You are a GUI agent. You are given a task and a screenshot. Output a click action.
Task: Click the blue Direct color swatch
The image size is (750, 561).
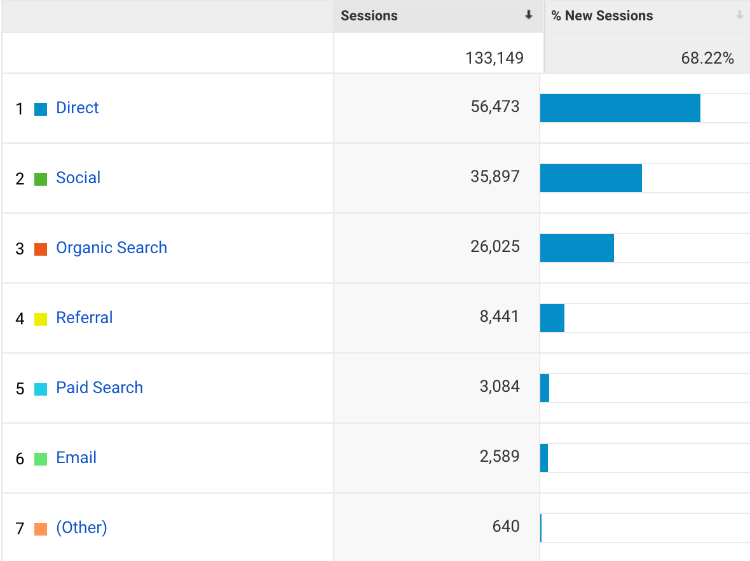pyautogui.click(x=41, y=109)
